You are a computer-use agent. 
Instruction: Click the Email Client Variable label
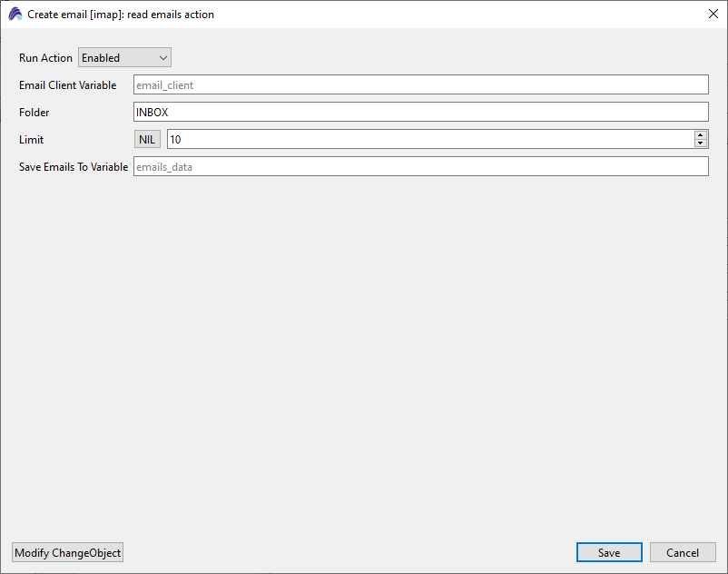tap(67, 85)
